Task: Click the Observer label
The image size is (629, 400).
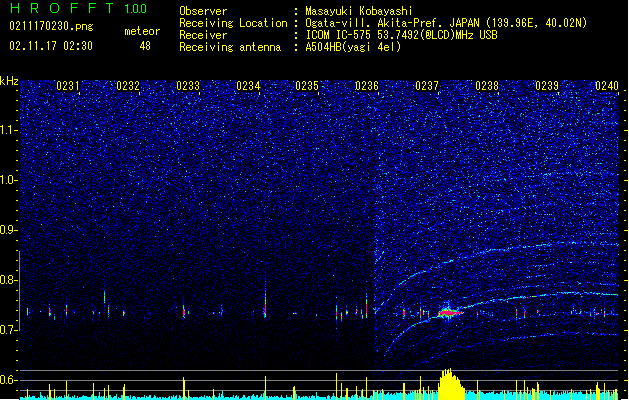Action: [x=203, y=11]
